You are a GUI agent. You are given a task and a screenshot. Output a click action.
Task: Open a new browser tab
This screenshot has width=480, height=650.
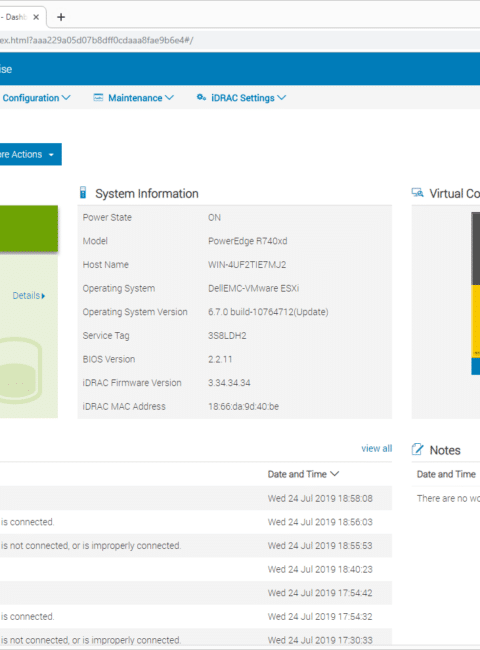coord(61,17)
